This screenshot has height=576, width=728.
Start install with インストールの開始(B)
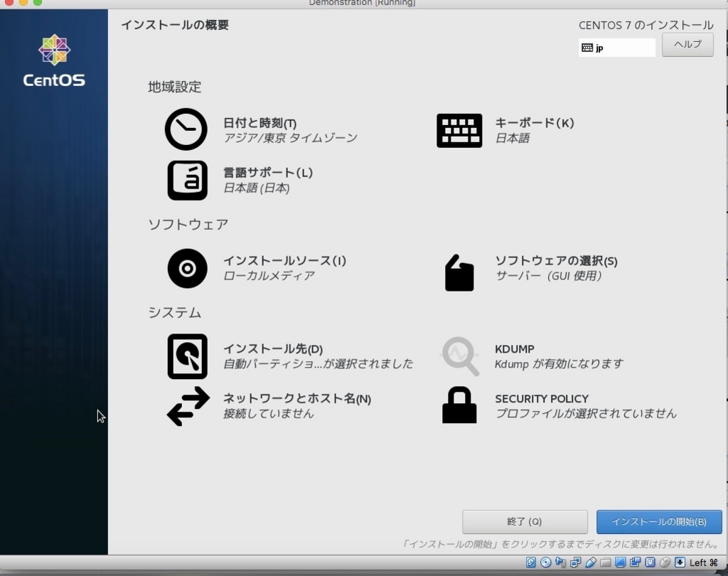pyautogui.click(x=659, y=522)
